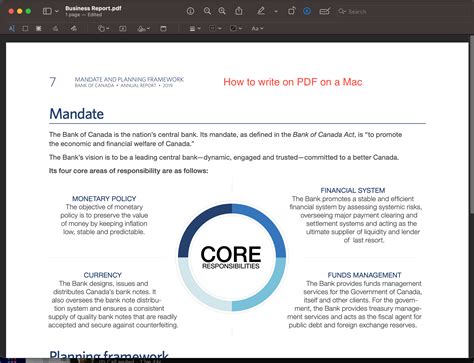
Task: Click the FUNDS MANAGEMENT heading
Action: tap(364, 275)
